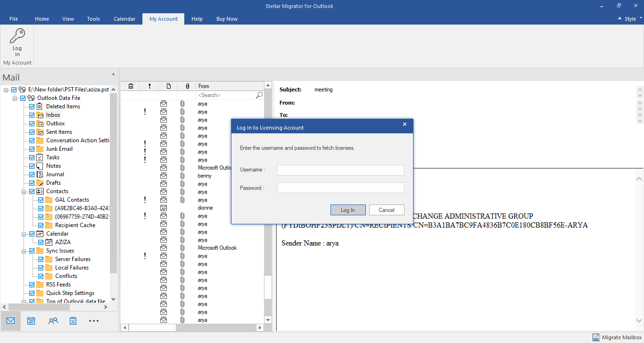
Task: Click the Tasks folder icon in tree
Action: (40, 157)
